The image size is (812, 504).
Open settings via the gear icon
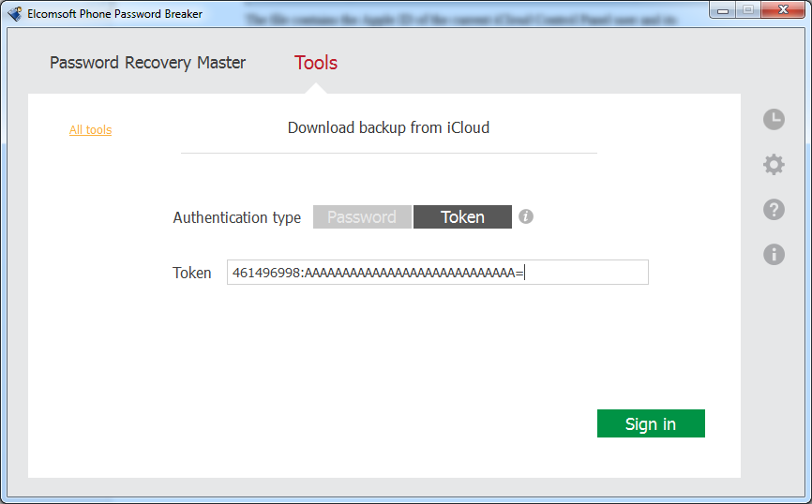pyautogui.click(x=774, y=165)
